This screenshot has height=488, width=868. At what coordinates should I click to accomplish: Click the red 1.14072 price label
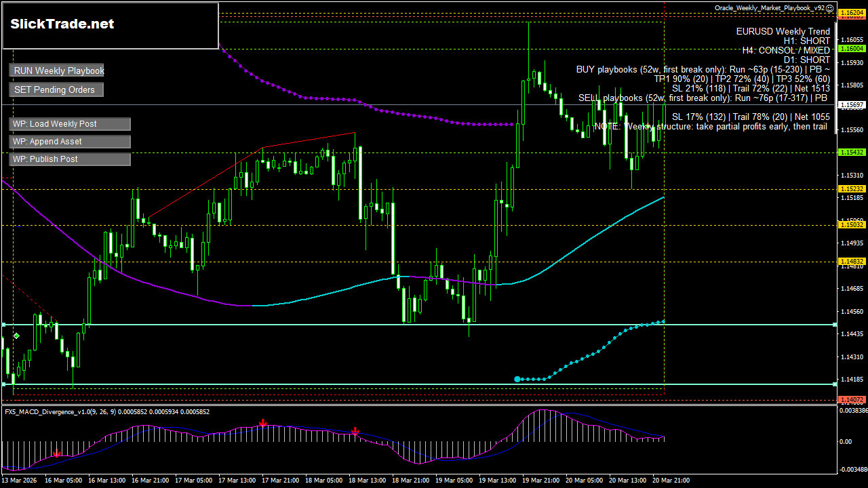tap(852, 400)
